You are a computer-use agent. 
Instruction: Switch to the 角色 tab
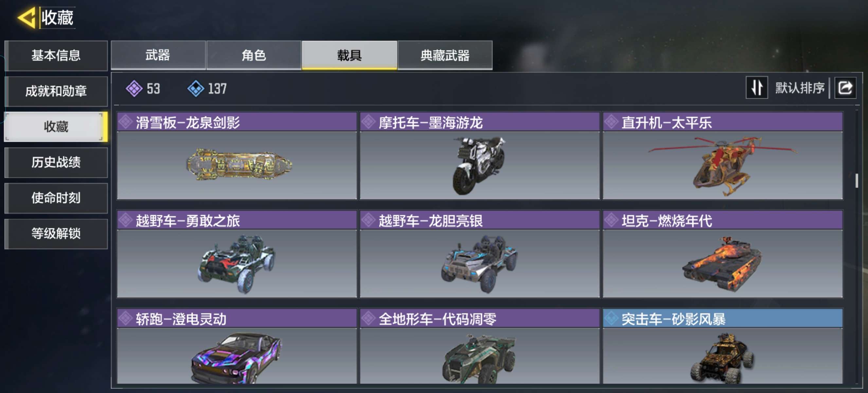pyautogui.click(x=254, y=55)
